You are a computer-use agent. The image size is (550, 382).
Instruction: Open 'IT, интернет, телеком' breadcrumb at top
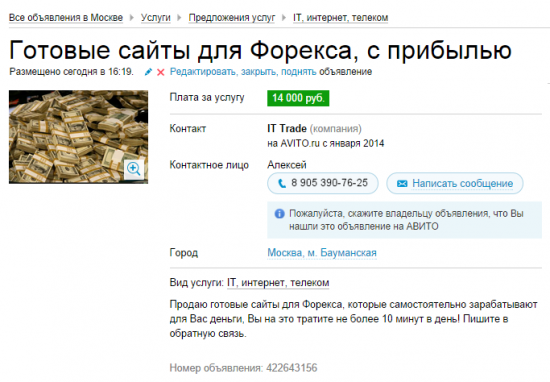pyautogui.click(x=341, y=18)
